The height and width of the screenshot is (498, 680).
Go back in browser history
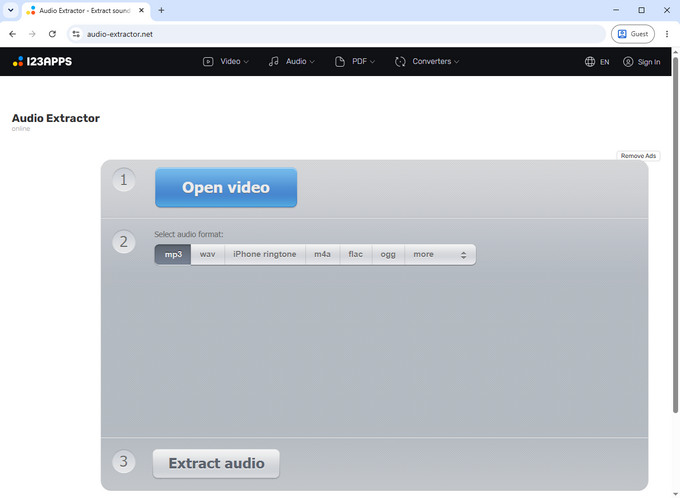tap(13, 34)
